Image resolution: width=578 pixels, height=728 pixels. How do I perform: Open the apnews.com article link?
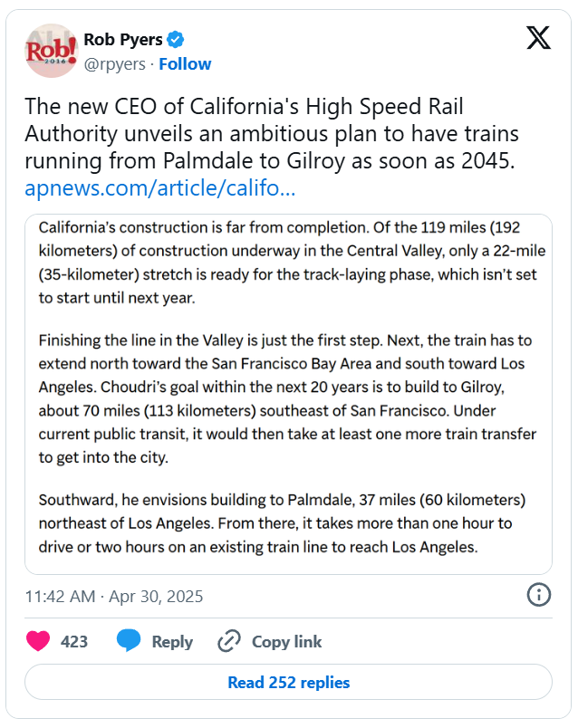click(159, 189)
